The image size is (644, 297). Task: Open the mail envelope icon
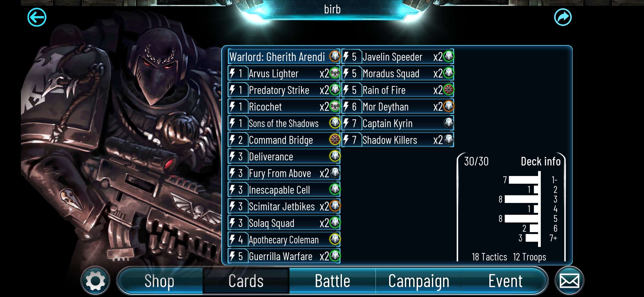tap(569, 281)
